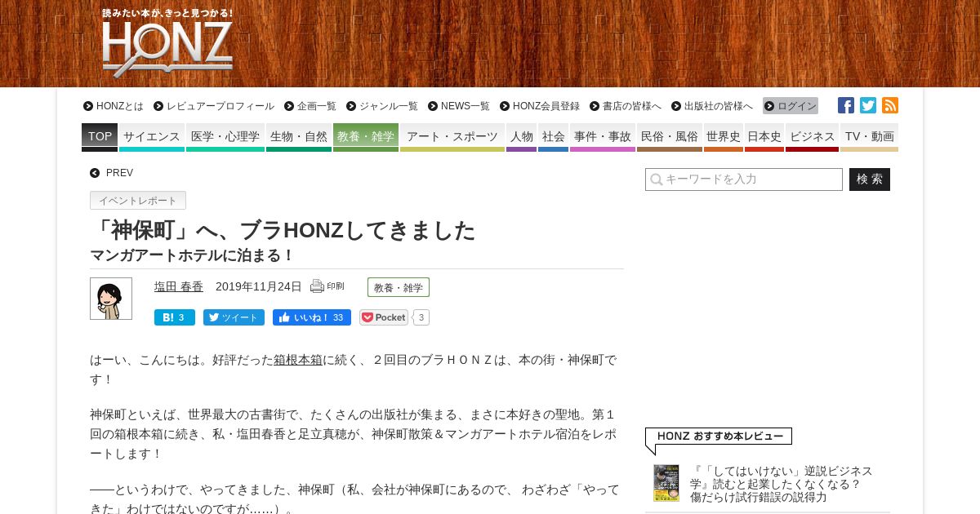Select the サイエンス tab
Viewport: 980px width, 514px height.
pos(152,137)
